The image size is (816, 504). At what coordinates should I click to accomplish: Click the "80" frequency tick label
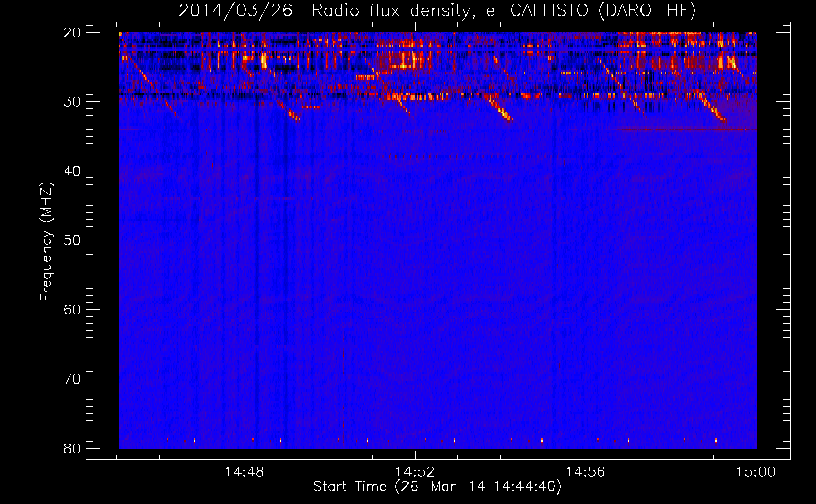click(x=73, y=448)
